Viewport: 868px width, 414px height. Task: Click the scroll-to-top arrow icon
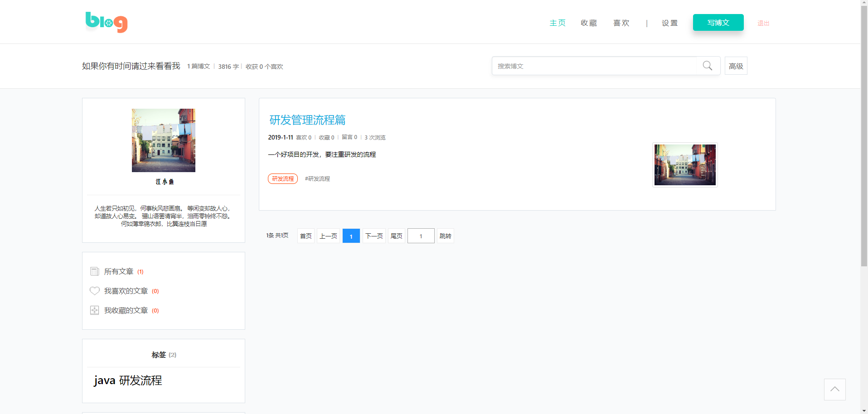[x=834, y=389]
